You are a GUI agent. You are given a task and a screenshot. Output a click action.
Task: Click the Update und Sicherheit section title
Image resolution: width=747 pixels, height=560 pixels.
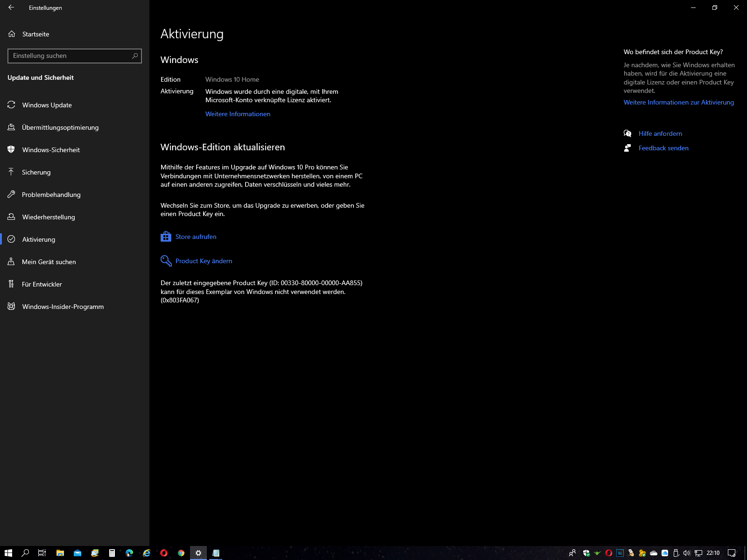click(41, 77)
